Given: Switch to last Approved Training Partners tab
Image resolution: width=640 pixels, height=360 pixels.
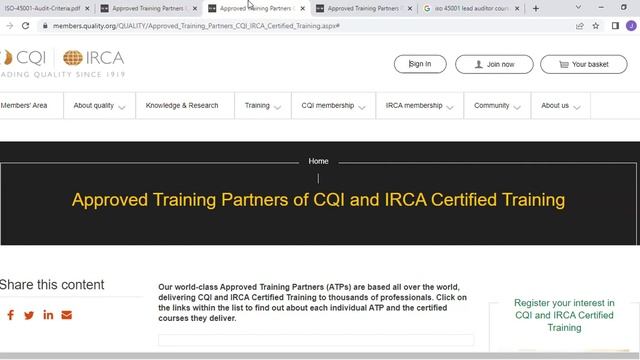Looking at the screenshot, I should coord(363,8).
